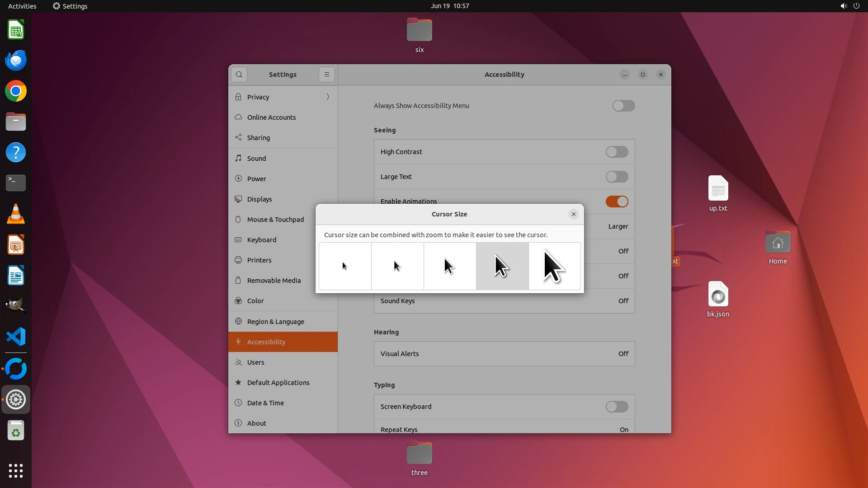Expand the Privacy submenu chevron

(328, 97)
